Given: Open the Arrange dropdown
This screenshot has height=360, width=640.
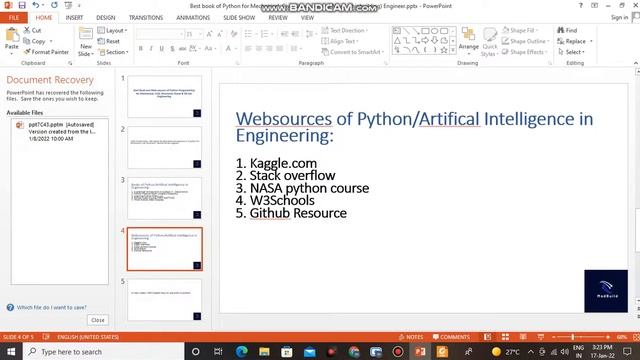Looking at the screenshot, I should point(469,42).
